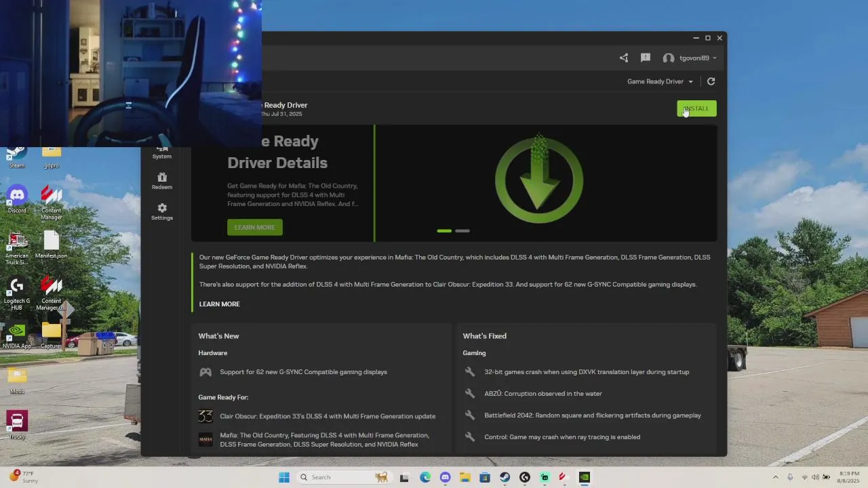Click the "Hardware" subheading

pos(213,353)
